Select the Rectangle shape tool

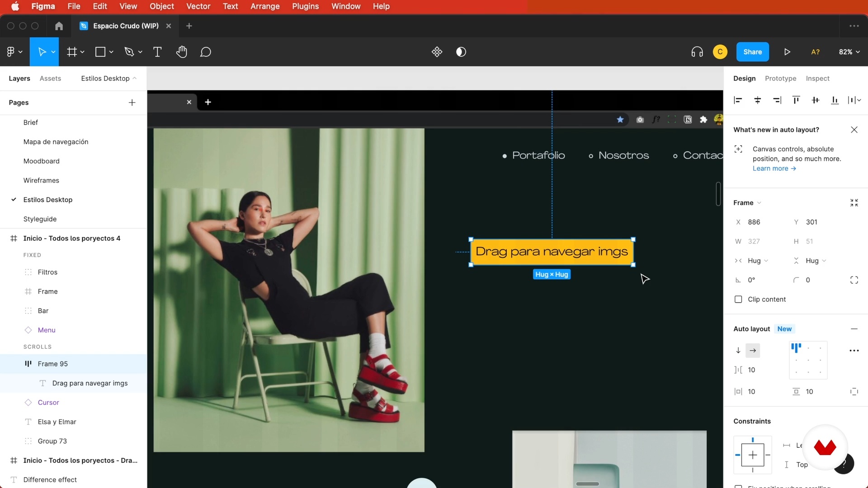100,52
